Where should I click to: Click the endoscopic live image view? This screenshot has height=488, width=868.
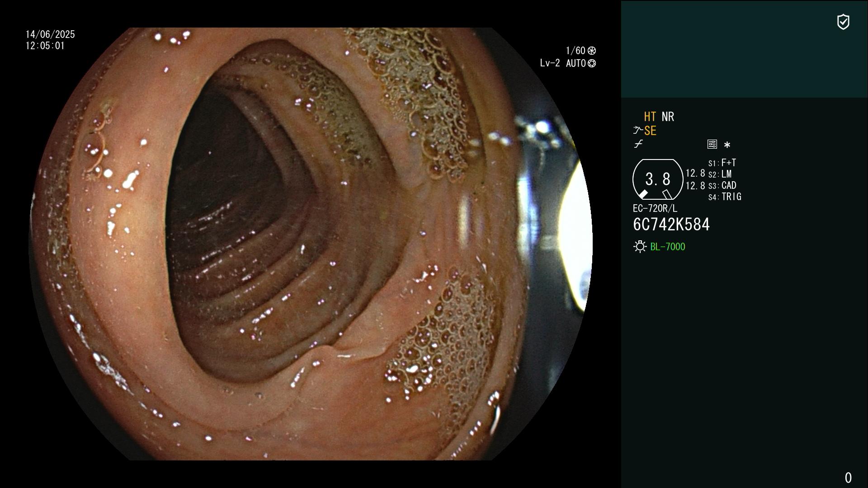coord(310,244)
